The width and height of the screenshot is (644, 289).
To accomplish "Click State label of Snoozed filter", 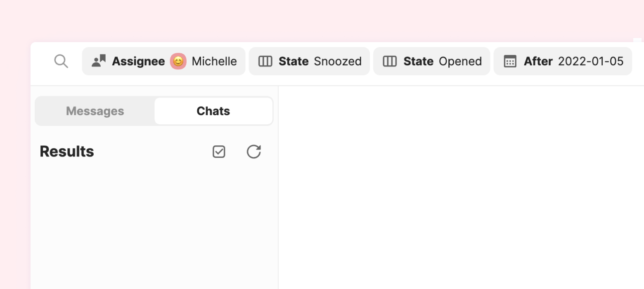I will pyautogui.click(x=294, y=61).
